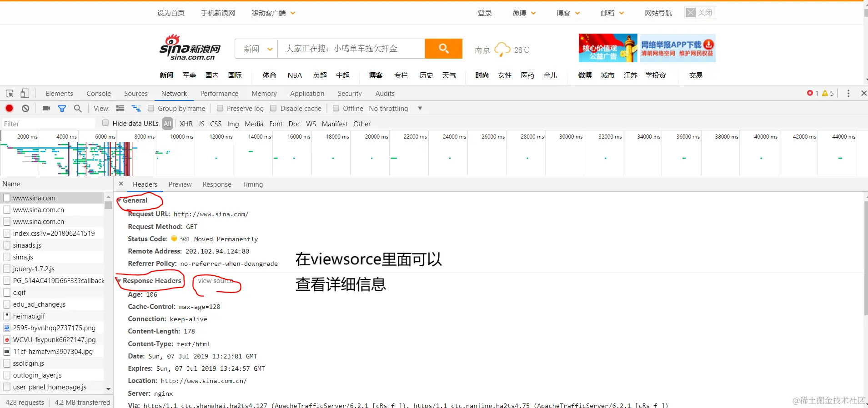The height and width of the screenshot is (408, 868).
Task: Click the yellow warning count icon
Action: pyautogui.click(x=825, y=93)
